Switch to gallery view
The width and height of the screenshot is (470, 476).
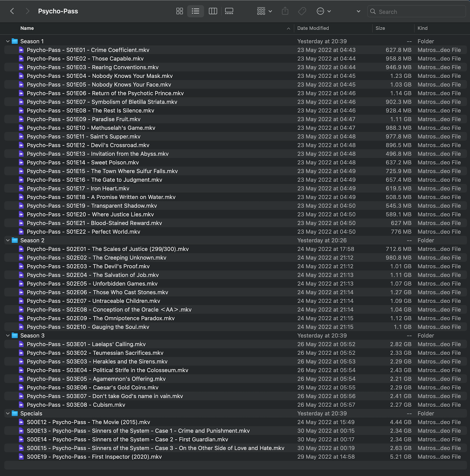point(229,12)
